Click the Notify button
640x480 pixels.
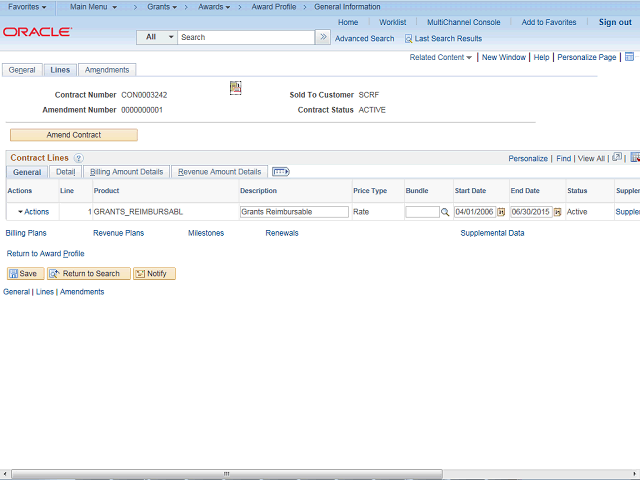pyautogui.click(x=154, y=273)
